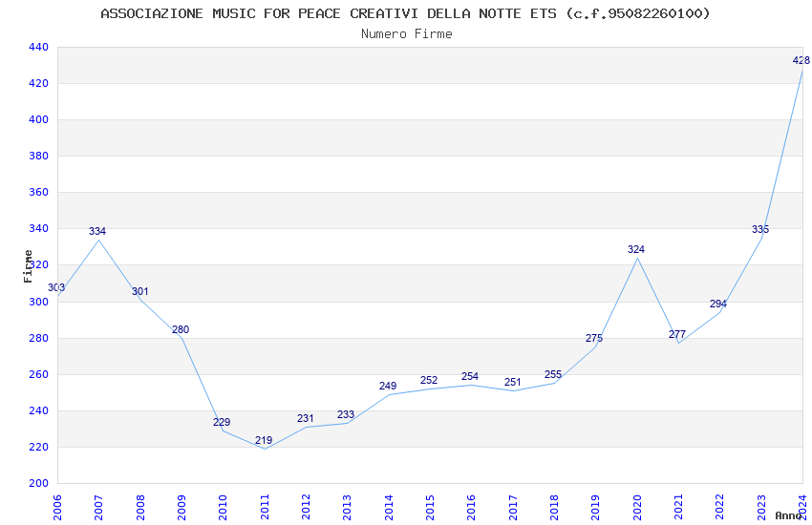Click the data label 229
The image size is (812, 525).
coord(222,422)
